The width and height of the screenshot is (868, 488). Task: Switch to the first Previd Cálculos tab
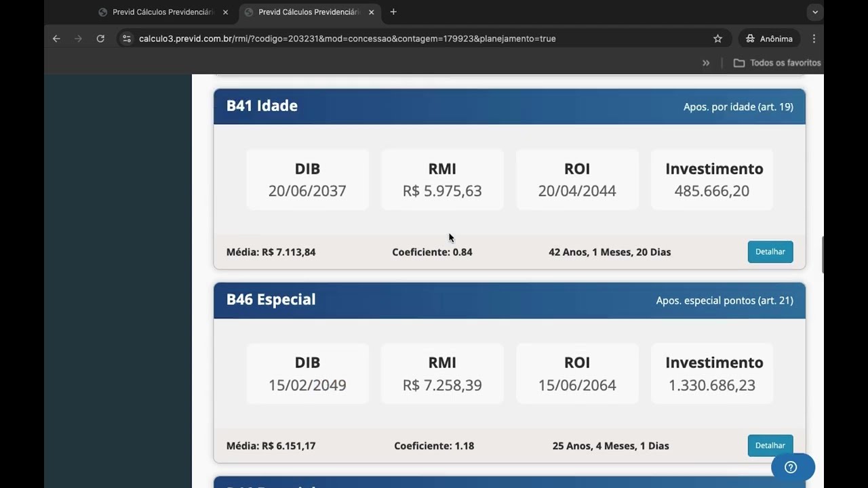click(163, 12)
